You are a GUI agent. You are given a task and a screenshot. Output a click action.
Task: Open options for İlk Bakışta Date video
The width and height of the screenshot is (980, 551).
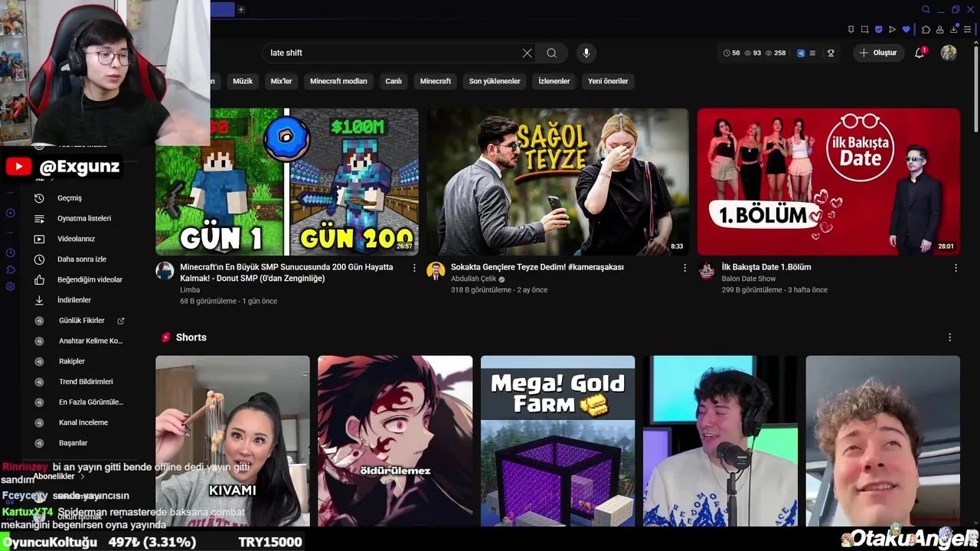[955, 268]
